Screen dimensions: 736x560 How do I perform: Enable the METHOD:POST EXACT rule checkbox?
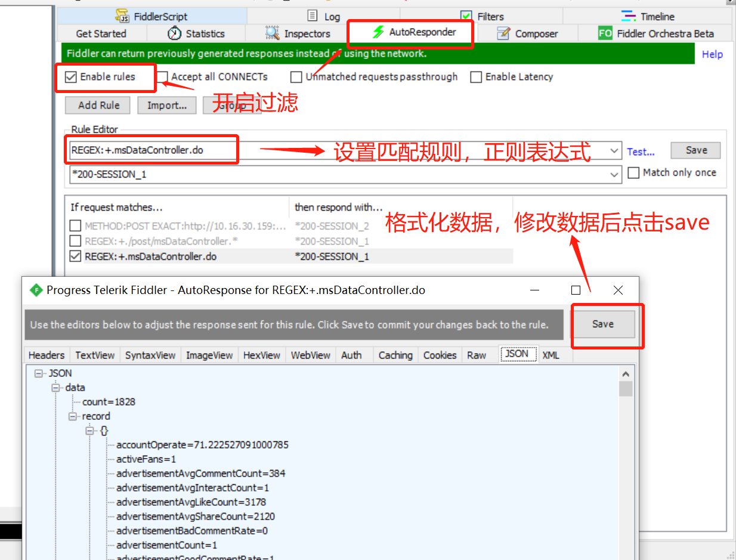pyautogui.click(x=75, y=226)
